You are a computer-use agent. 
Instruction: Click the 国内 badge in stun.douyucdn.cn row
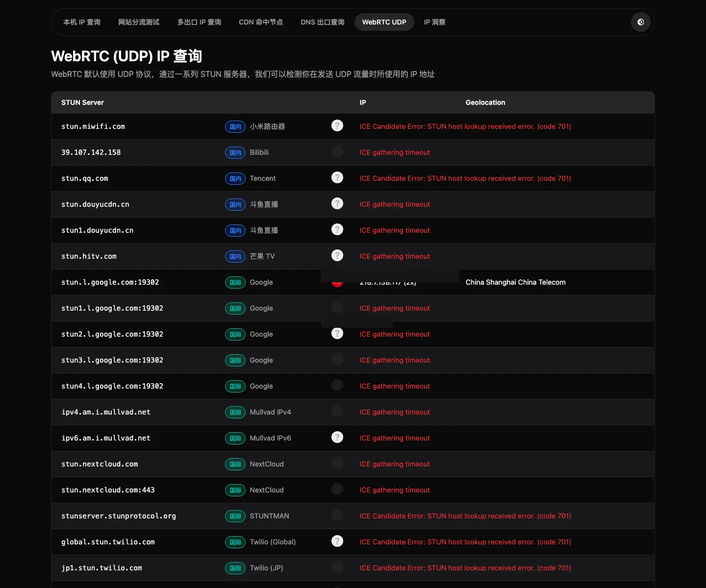(x=235, y=204)
